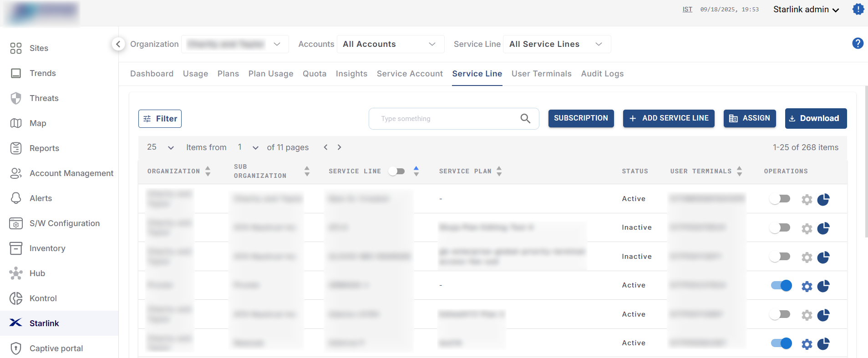Screen dimensions: 868x358
Task: Expand the All Accounts dropdown
Action: click(x=390, y=44)
